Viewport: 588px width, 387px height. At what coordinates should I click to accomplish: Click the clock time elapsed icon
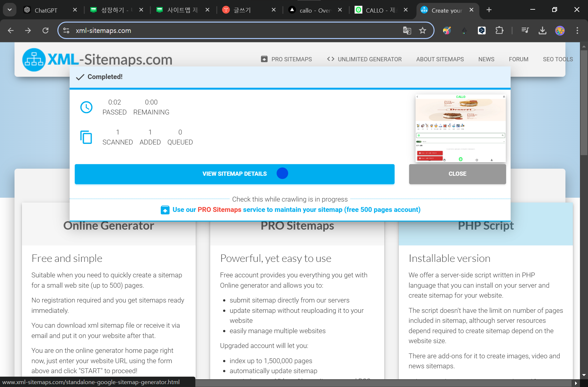(x=86, y=107)
